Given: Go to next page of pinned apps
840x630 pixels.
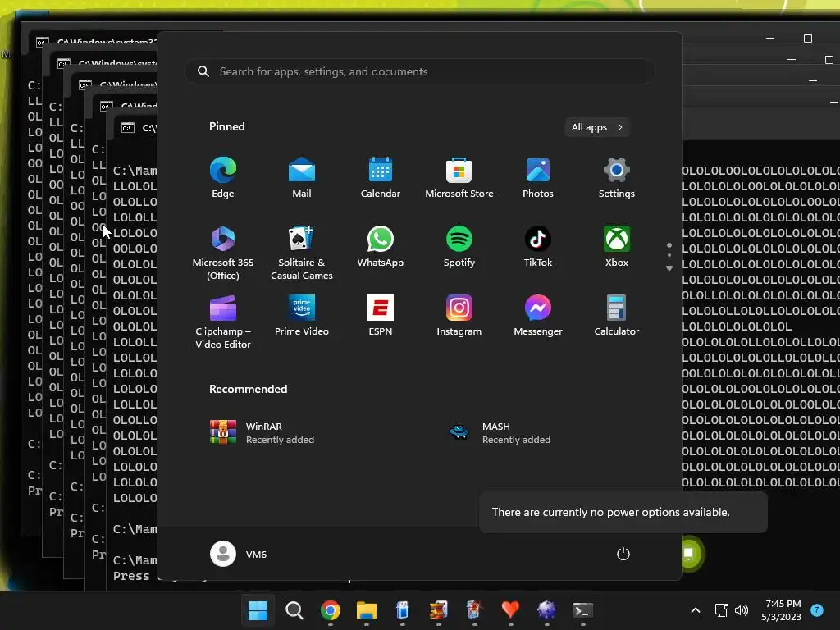Looking at the screenshot, I should [669, 268].
